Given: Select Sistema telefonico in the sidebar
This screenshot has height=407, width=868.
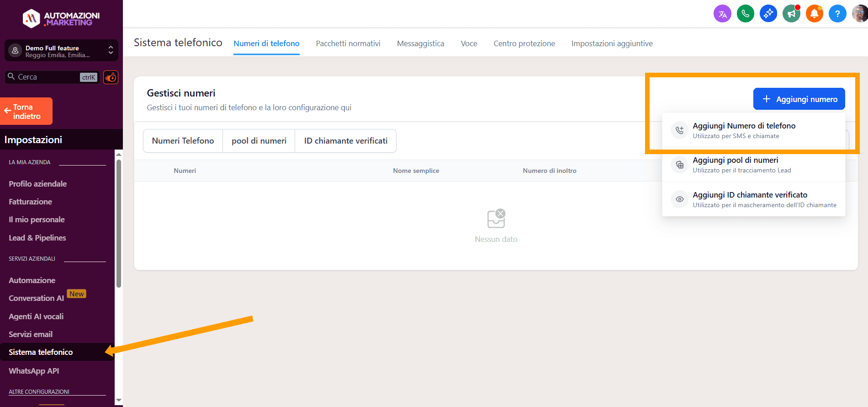Looking at the screenshot, I should click(57, 352).
